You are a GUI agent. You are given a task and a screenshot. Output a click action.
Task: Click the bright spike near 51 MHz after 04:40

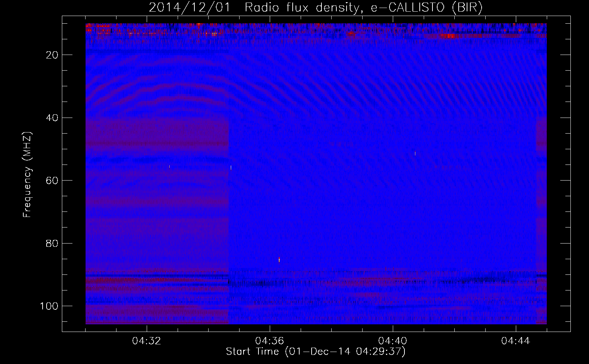pos(415,153)
